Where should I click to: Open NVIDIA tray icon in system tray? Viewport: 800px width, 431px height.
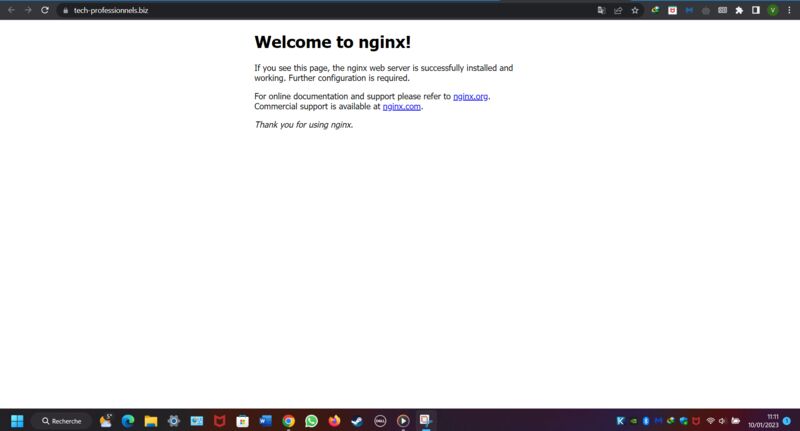click(x=633, y=421)
